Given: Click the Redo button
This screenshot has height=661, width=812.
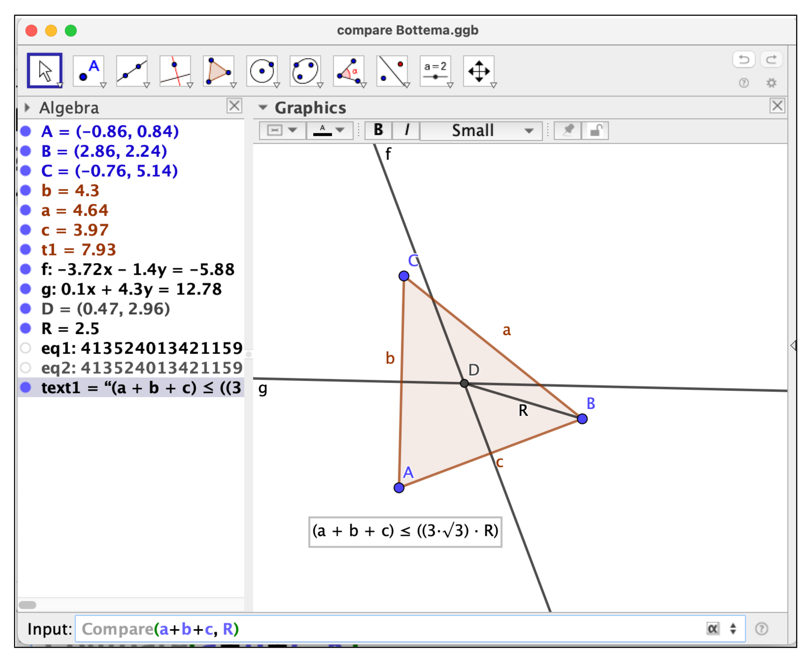Looking at the screenshot, I should pyautogui.click(x=772, y=58).
